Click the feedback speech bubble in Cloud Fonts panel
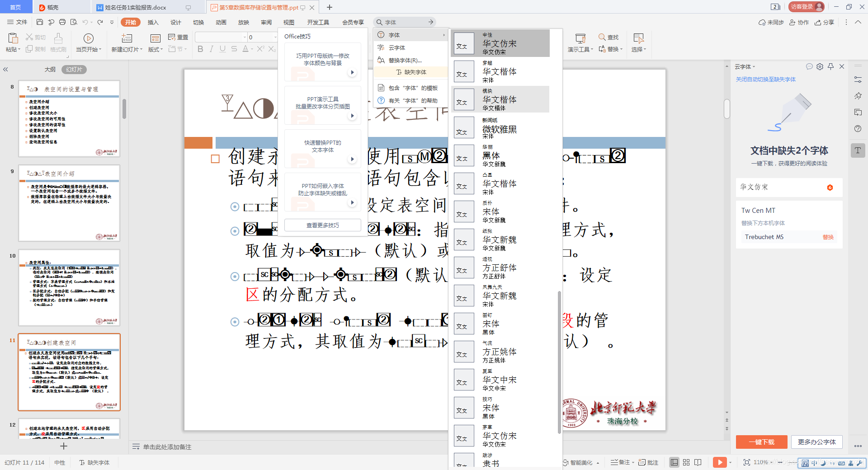 (x=809, y=66)
